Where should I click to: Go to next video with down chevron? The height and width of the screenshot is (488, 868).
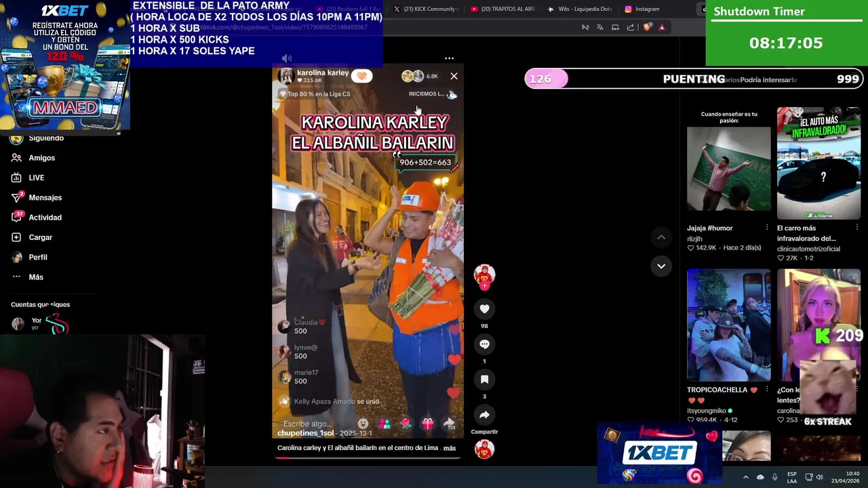pyautogui.click(x=661, y=266)
